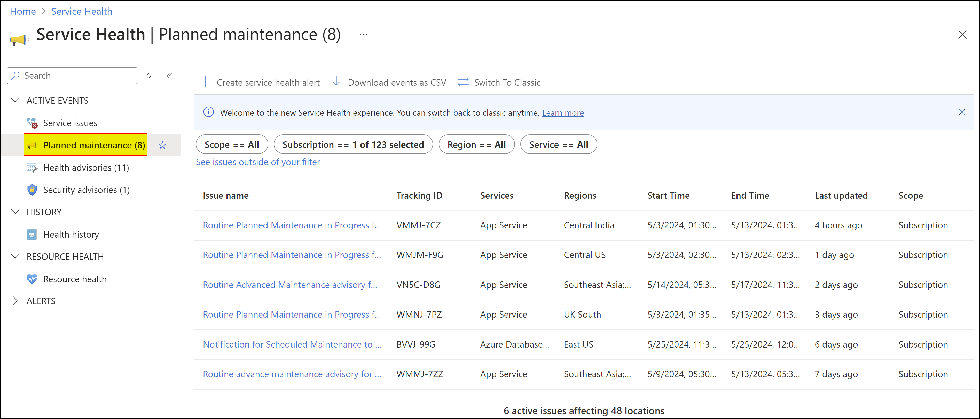
Task: Click the Planned maintenance megaphone icon
Action: (x=32, y=145)
